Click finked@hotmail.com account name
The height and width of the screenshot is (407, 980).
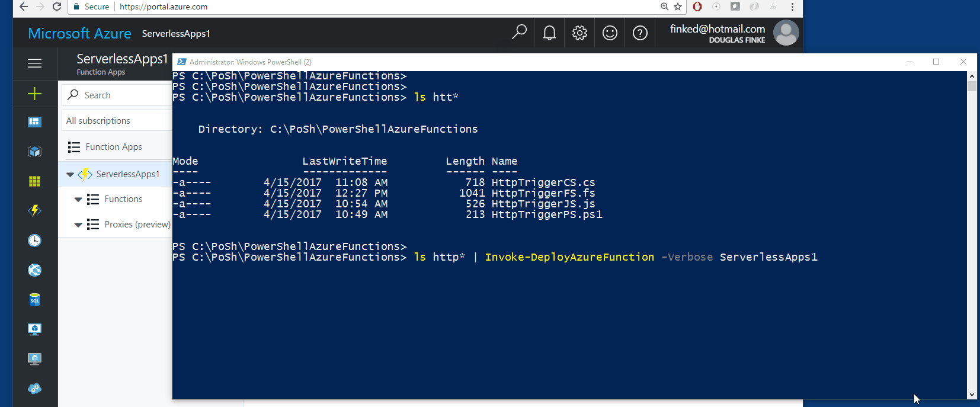coord(718,28)
